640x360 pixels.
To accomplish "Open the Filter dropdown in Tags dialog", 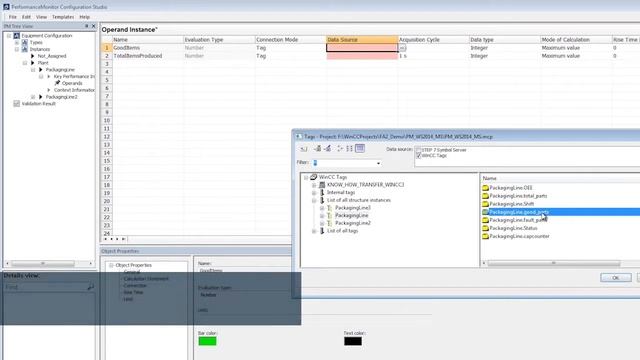I will [378, 163].
